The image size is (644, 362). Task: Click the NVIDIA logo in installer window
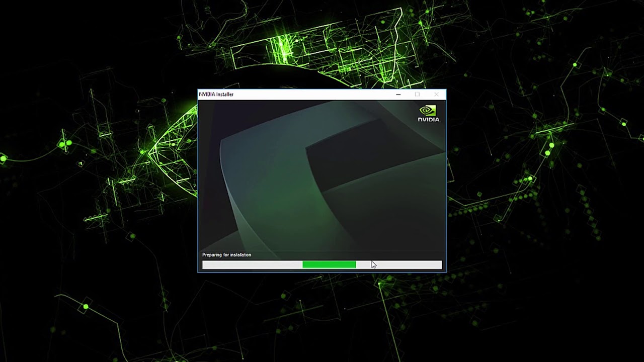click(428, 113)
